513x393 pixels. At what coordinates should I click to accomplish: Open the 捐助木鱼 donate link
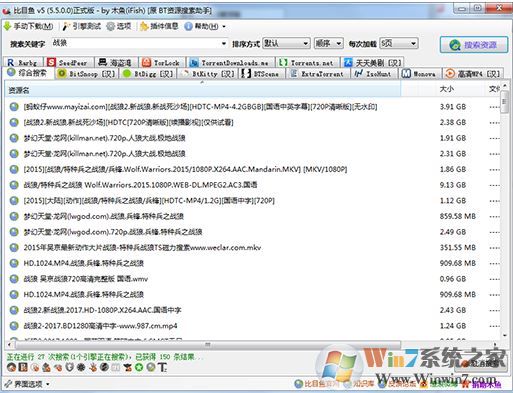482,385
